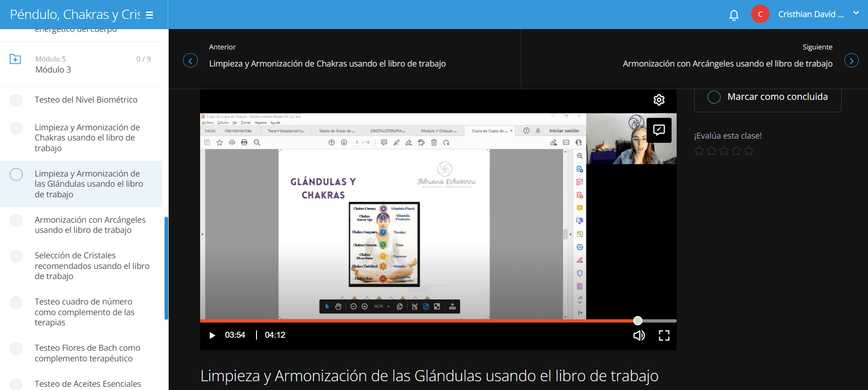This screenshot has width=868, height=390.
Task: Toggle completion circle for Glándulas lesson
Action: (x=16, y=174)
